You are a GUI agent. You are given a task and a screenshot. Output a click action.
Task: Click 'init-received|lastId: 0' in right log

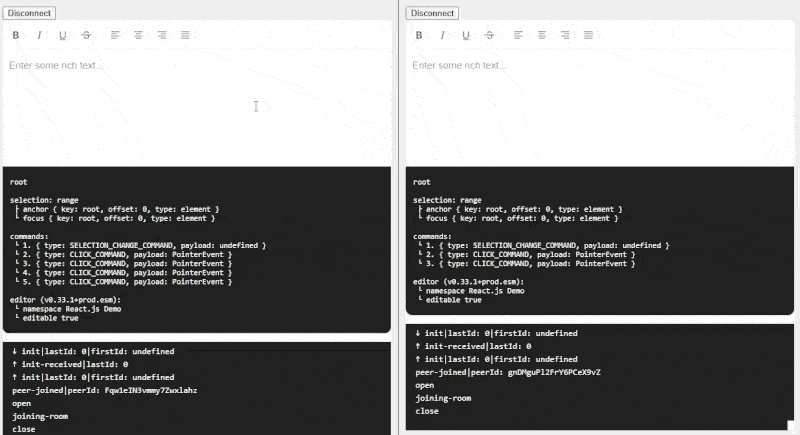tap(473, 346)
